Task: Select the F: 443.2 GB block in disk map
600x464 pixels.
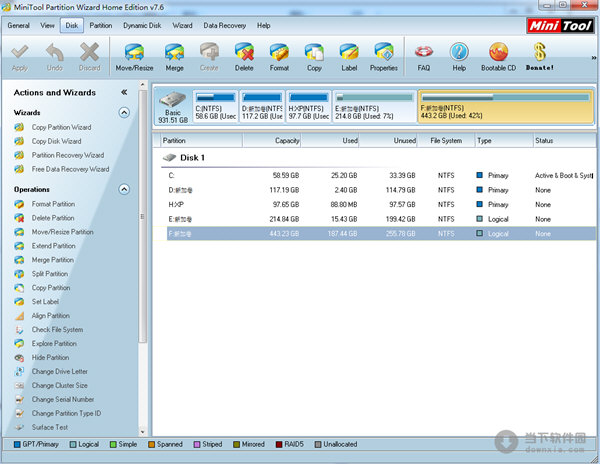Action: tap(505, 106)
